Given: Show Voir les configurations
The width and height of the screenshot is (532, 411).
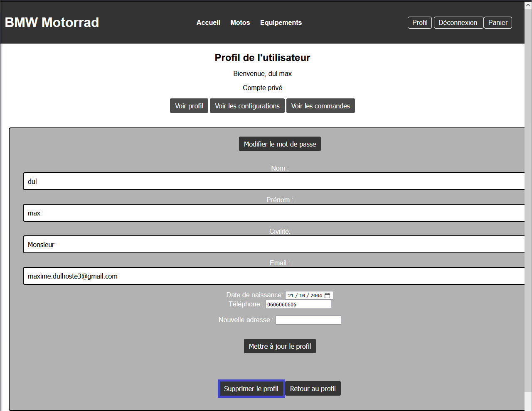Looking at the screenshot, I should click(247, 106).
